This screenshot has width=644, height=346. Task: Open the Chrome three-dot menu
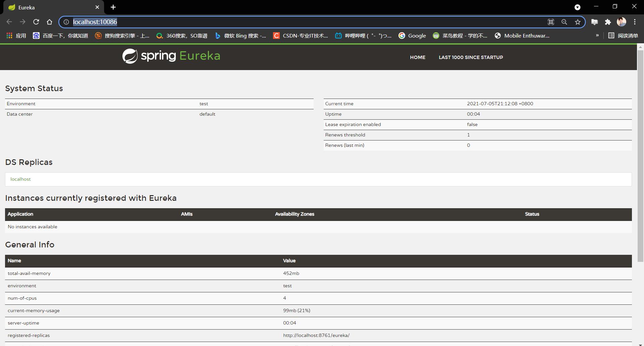click(635, 22)
